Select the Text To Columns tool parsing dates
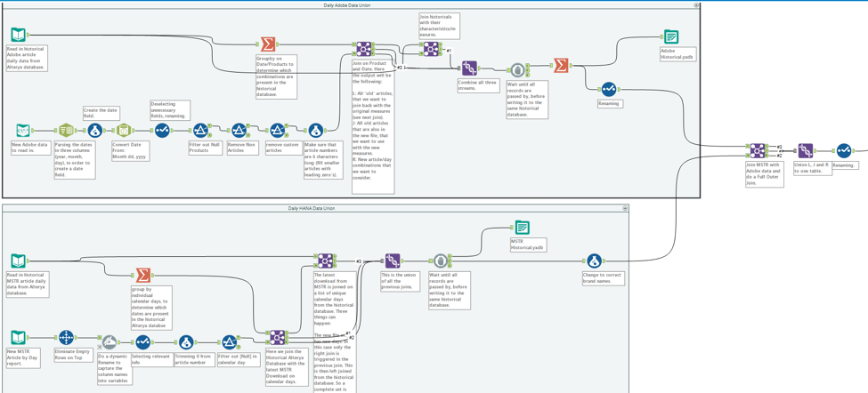This screenshot has width=868, height=393. pyautogui.click(x=67, y=131)
